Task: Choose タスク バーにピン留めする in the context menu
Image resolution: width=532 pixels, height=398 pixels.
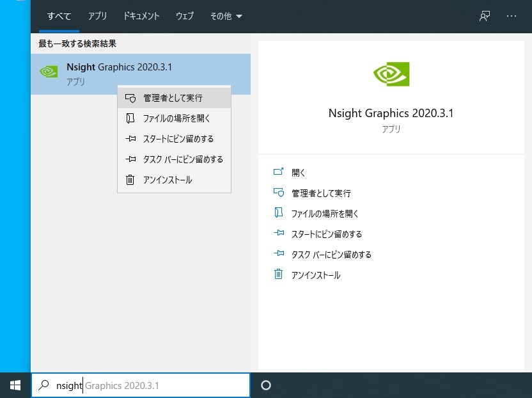Action: [174, 159]
